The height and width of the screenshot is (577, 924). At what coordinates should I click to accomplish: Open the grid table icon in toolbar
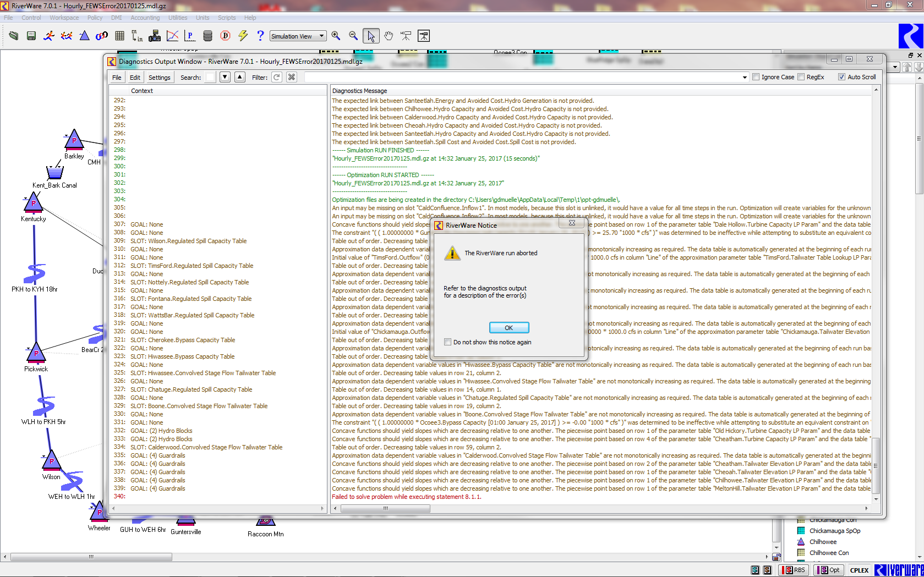coord(119,36)
